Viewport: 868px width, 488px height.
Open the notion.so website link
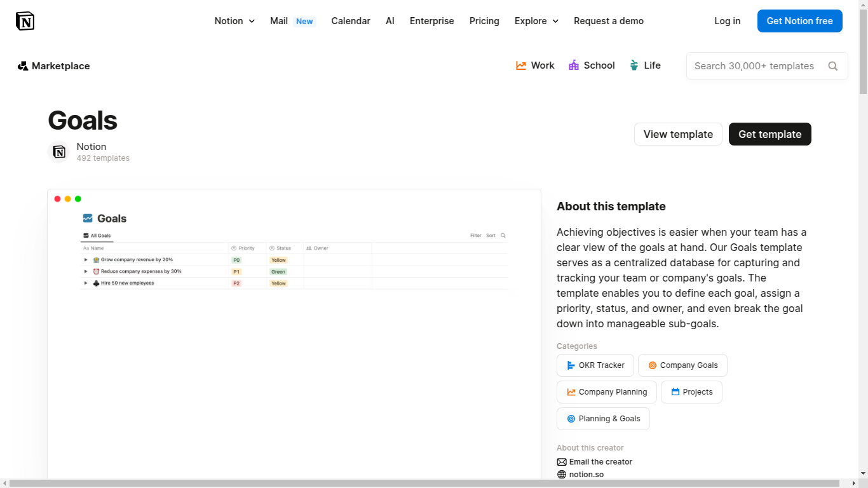587,475
